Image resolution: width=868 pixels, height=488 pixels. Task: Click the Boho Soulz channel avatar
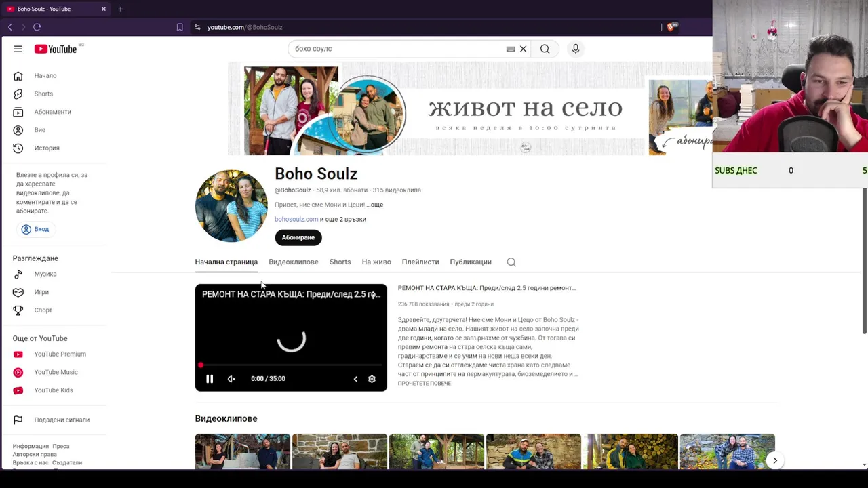231,205
